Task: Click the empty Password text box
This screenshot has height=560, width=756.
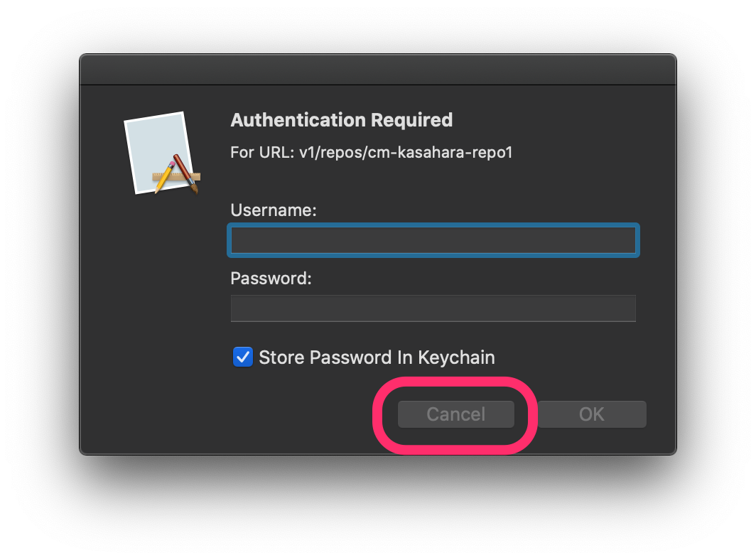Action: [433, 308]
